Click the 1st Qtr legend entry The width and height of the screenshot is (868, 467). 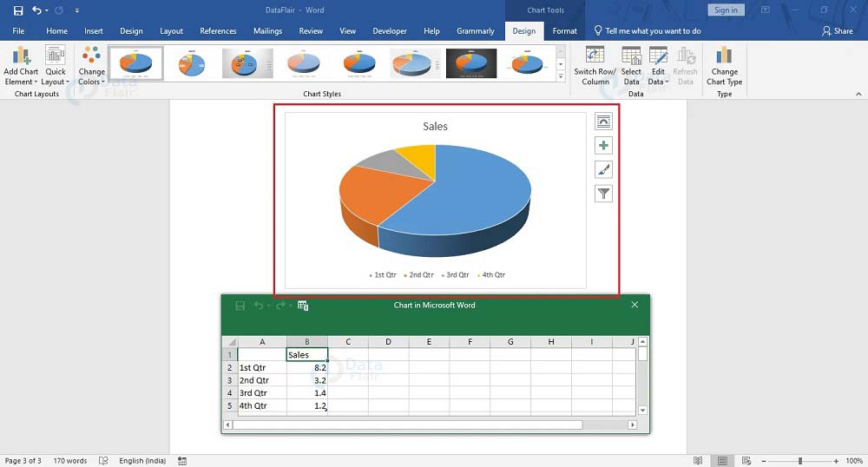coord(383,275)
